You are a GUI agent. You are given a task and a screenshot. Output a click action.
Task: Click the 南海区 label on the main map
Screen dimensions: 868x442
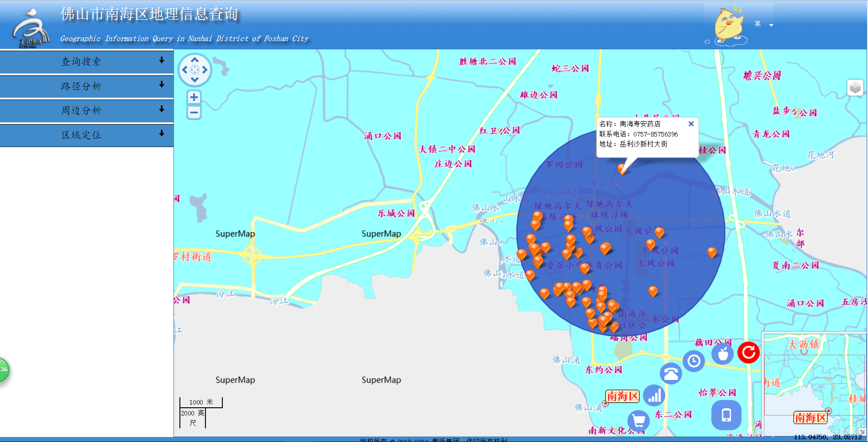[622, 396]
